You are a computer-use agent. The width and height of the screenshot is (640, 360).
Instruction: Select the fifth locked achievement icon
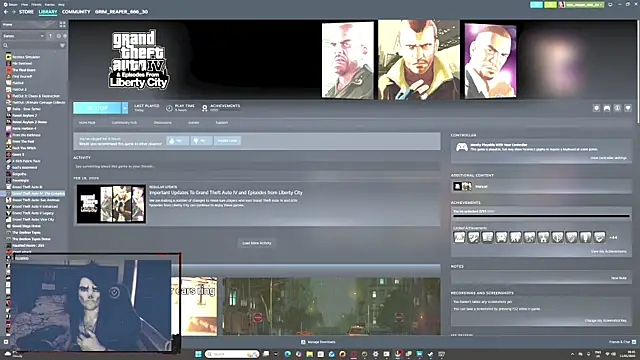[x=516, y=237]
